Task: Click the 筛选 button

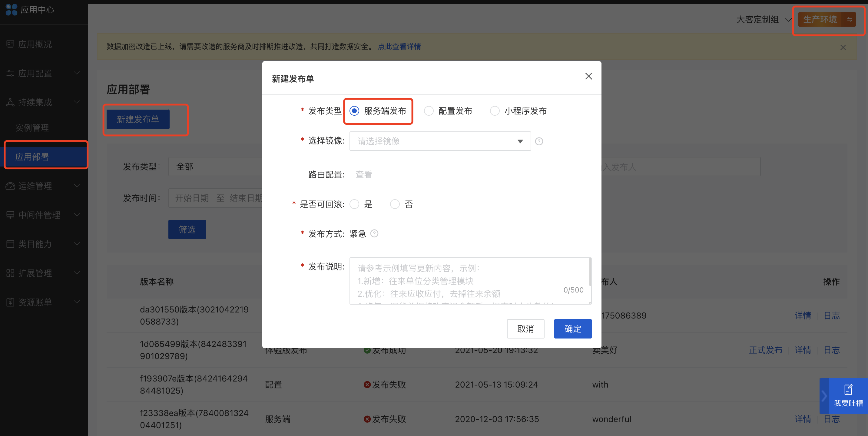Action: coord(187,230)
